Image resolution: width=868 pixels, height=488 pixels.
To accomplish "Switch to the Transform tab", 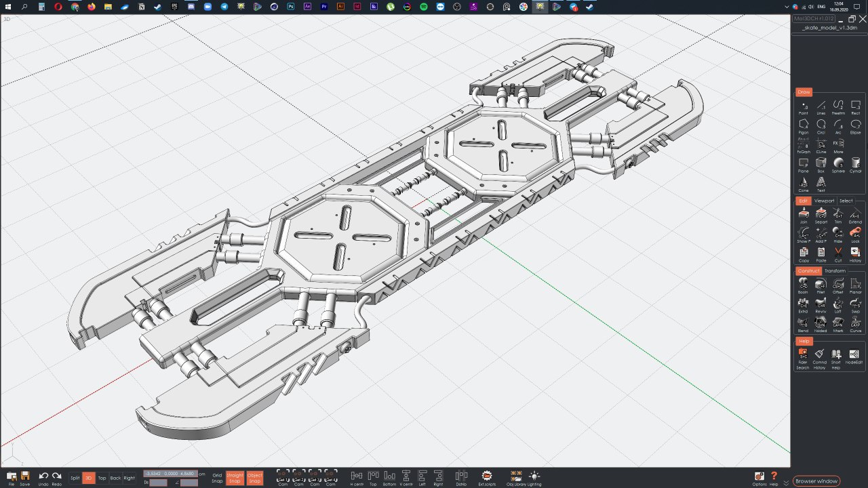I will point(835,270).
